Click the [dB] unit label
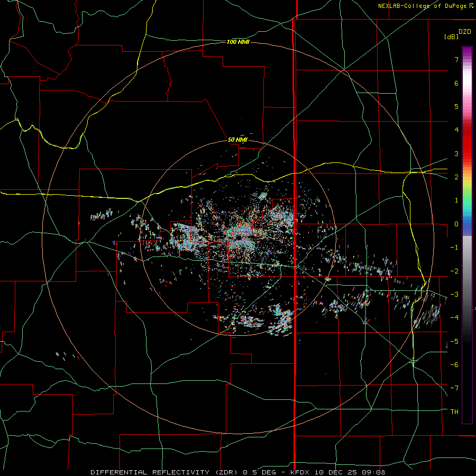Image resolution: width=476 pixels, height=476 pixels. (x=451, y=36)
